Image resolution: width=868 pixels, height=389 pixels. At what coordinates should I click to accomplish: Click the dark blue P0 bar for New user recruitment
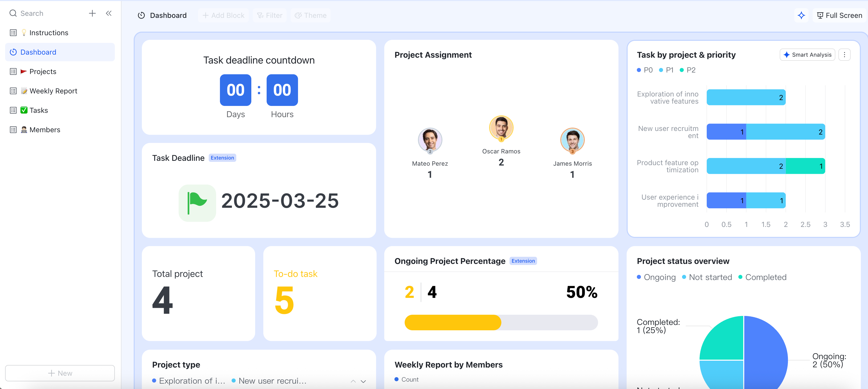(x=726, y=132)
